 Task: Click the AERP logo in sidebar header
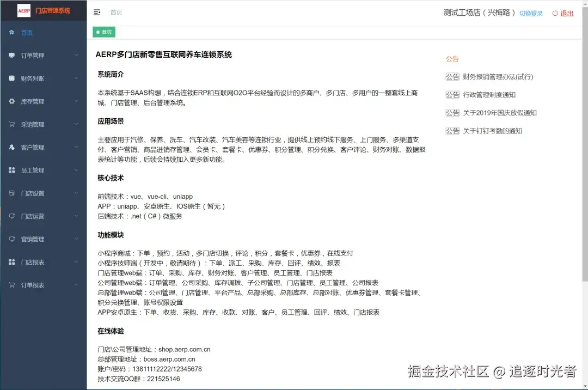tap(24, 11)
